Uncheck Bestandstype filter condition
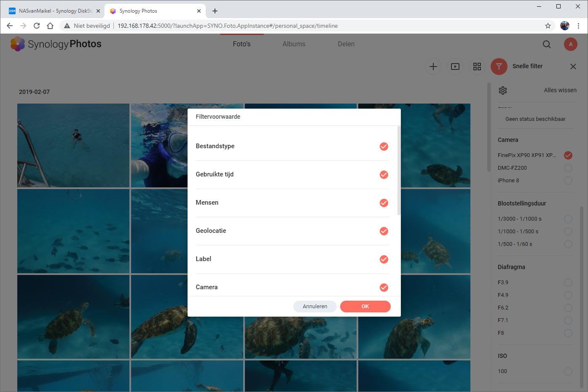This screenshot has height=392, width=588. click(x=384, y=147)
